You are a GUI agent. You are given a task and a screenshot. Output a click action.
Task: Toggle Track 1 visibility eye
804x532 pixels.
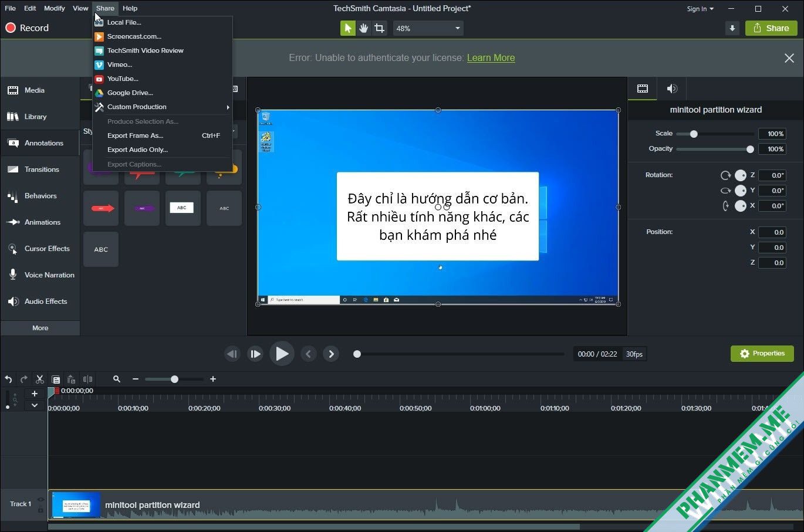[x=40, y=500]
